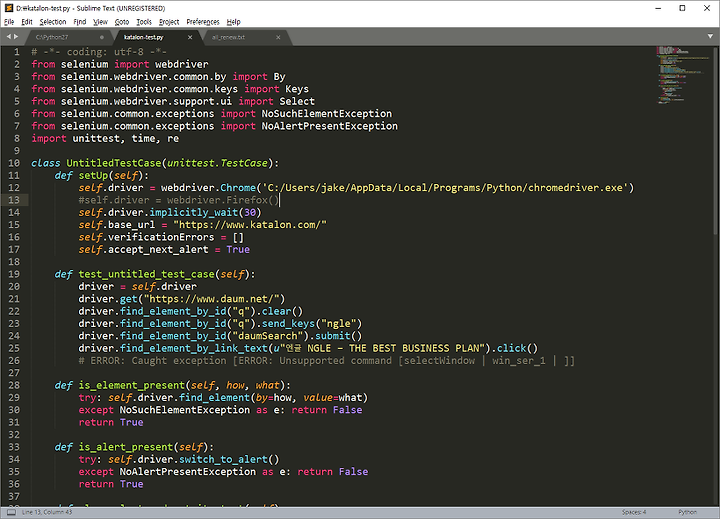Click the daum.net URL string

(214, 299)
